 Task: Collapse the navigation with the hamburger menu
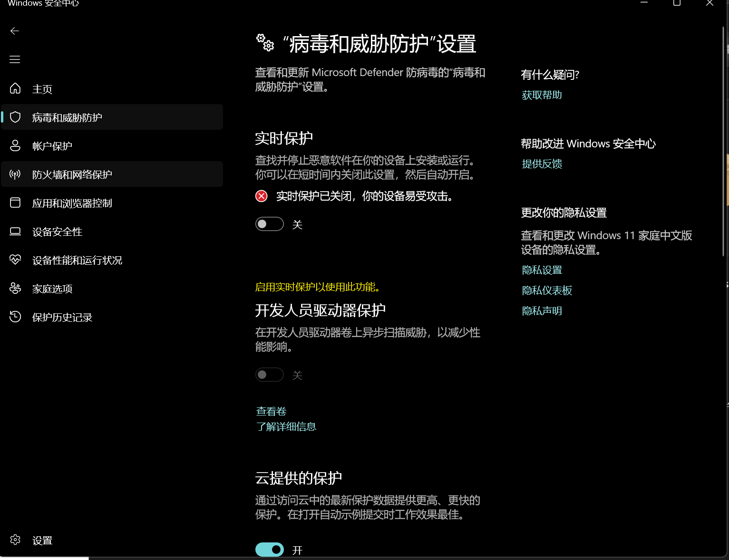[x=14, y=59]
